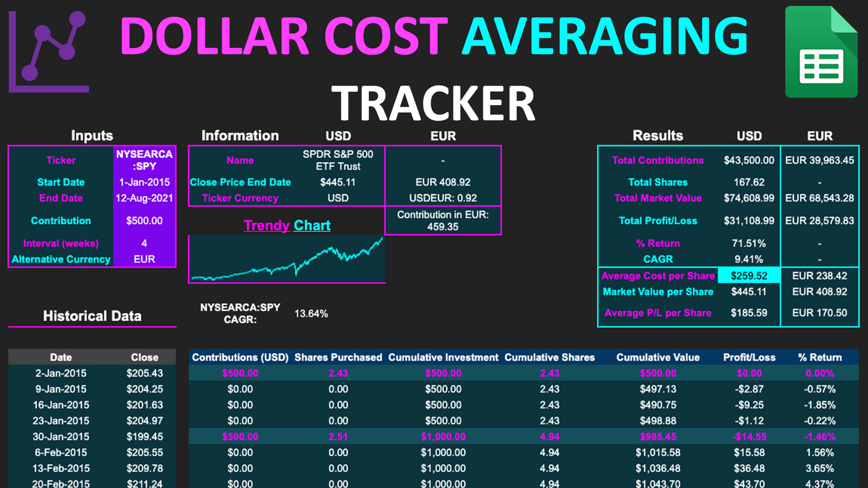The height and width of the screenshot is (488, 868).
Task: Open the Trendy Chart link
Action: pyautogui.click(x=287, y=224)
